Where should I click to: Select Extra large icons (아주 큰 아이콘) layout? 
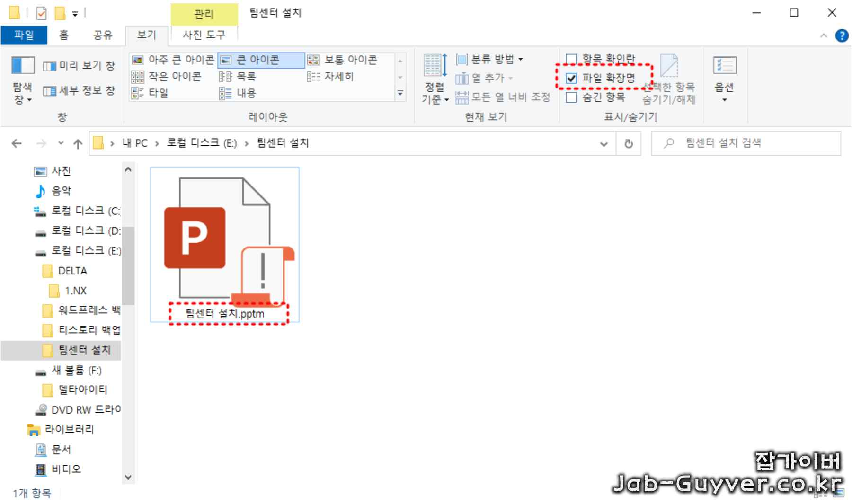pos(173,60)
